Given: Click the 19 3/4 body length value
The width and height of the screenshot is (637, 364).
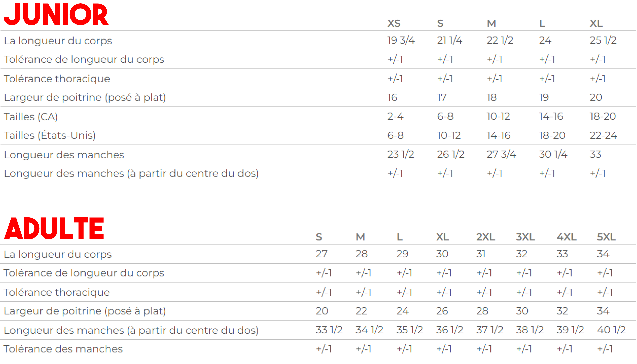Looking at the screenshot, I should (401, 40).
